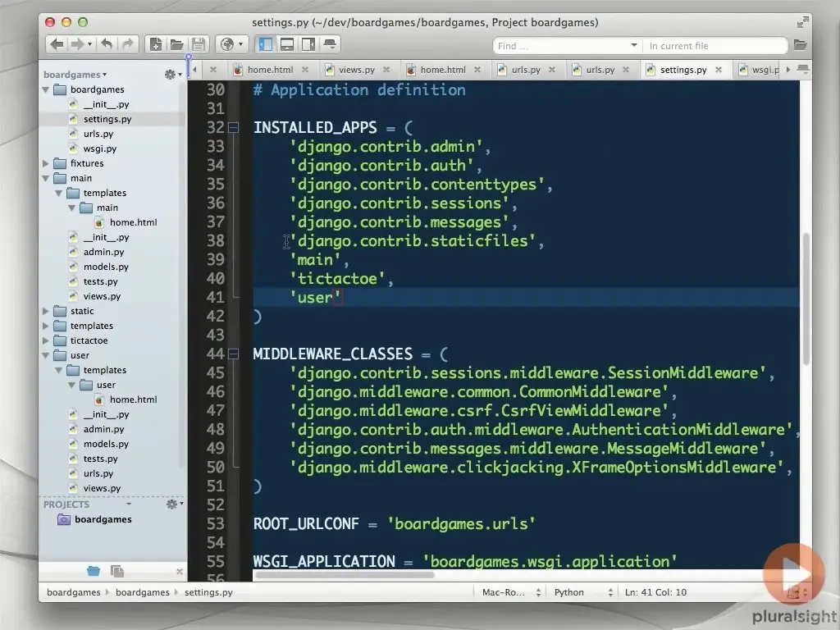Open the tab list icon at tab bar end
The height and width of the screenshot is (630, 840).
[802, 69]
